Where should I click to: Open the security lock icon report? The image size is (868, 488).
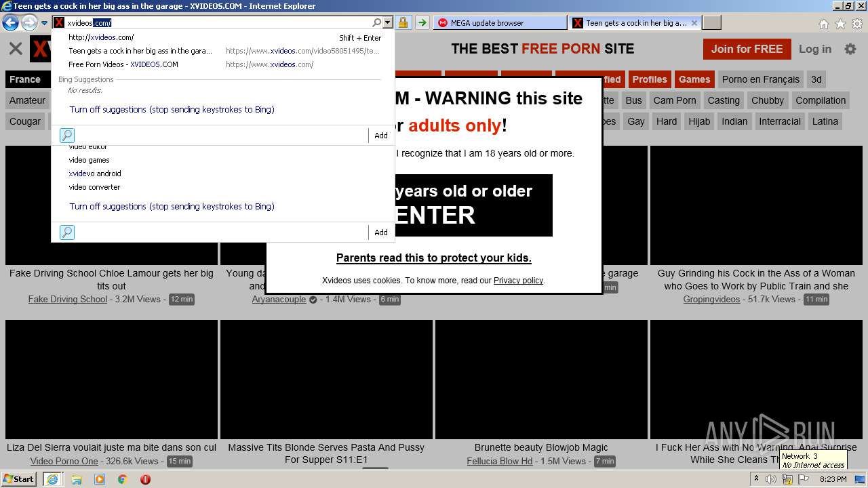(x=403, y=22)
